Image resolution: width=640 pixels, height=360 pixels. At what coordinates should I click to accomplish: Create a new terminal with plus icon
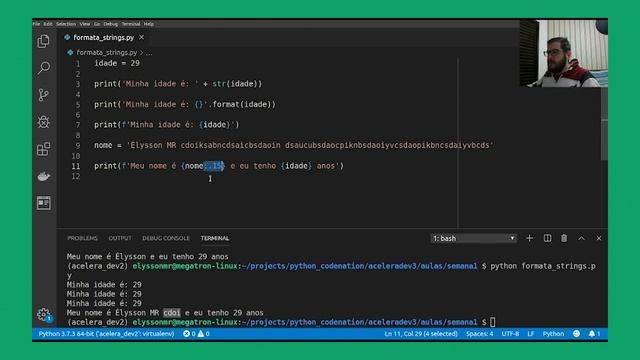(x=529, y=238)
